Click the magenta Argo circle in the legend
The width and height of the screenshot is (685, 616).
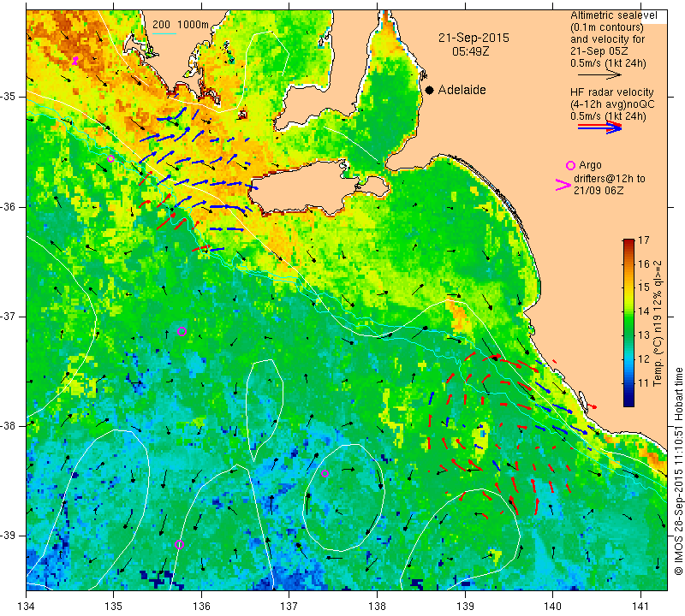point(570,165)
